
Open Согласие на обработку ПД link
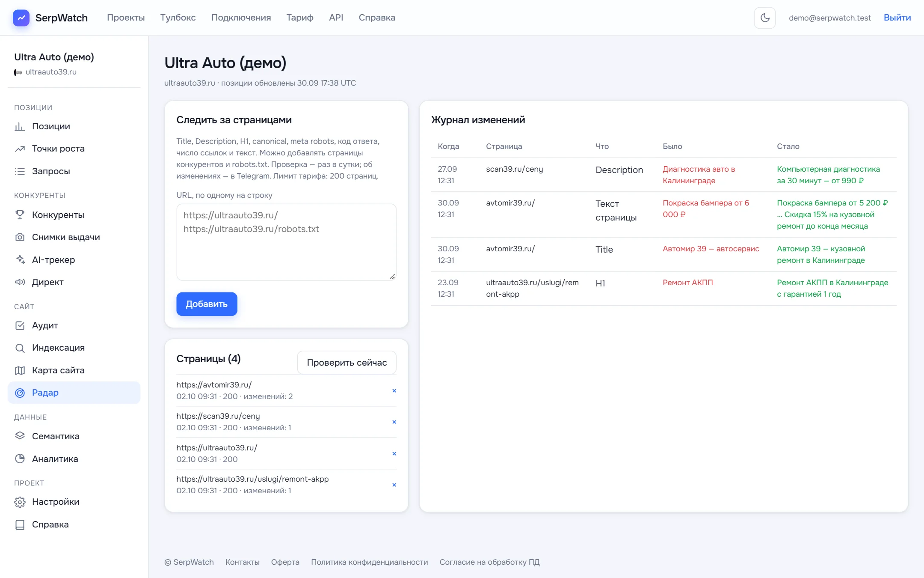[x=489, y=562]
